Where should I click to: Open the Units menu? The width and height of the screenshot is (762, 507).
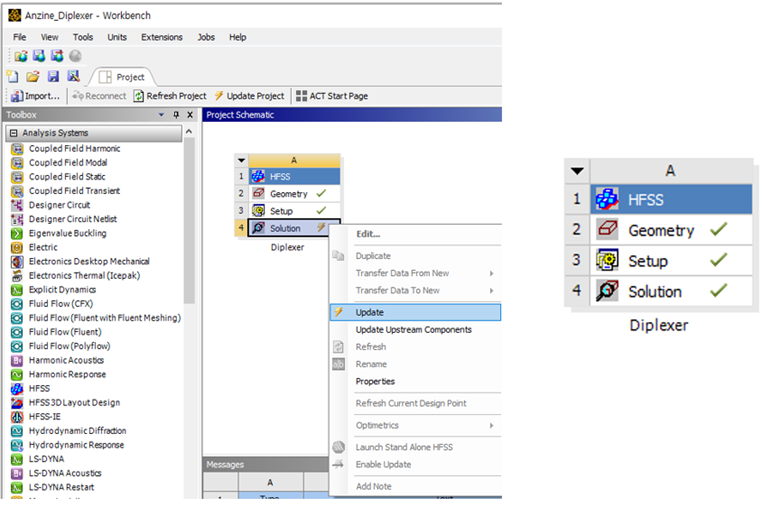(117, 37)
